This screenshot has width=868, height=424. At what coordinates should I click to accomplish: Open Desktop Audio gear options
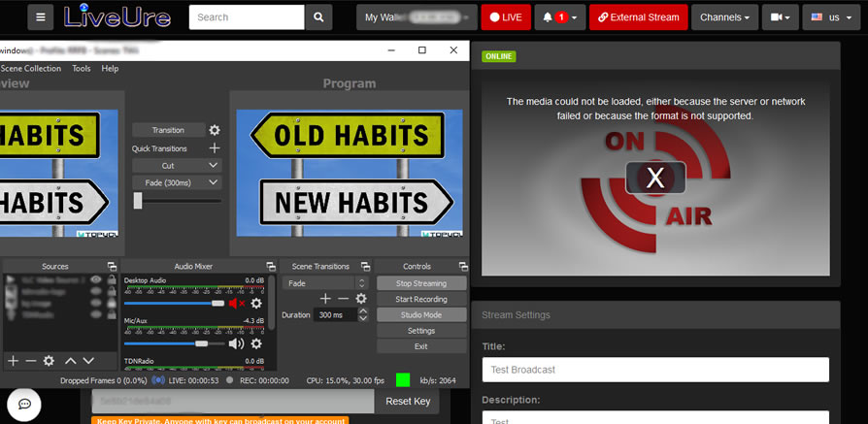[x=255, y=304]
